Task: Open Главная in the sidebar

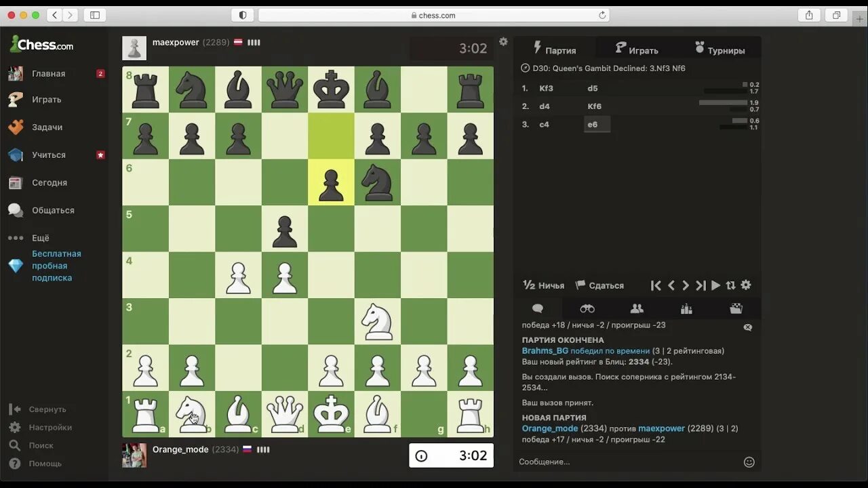Action: point(48,73)
